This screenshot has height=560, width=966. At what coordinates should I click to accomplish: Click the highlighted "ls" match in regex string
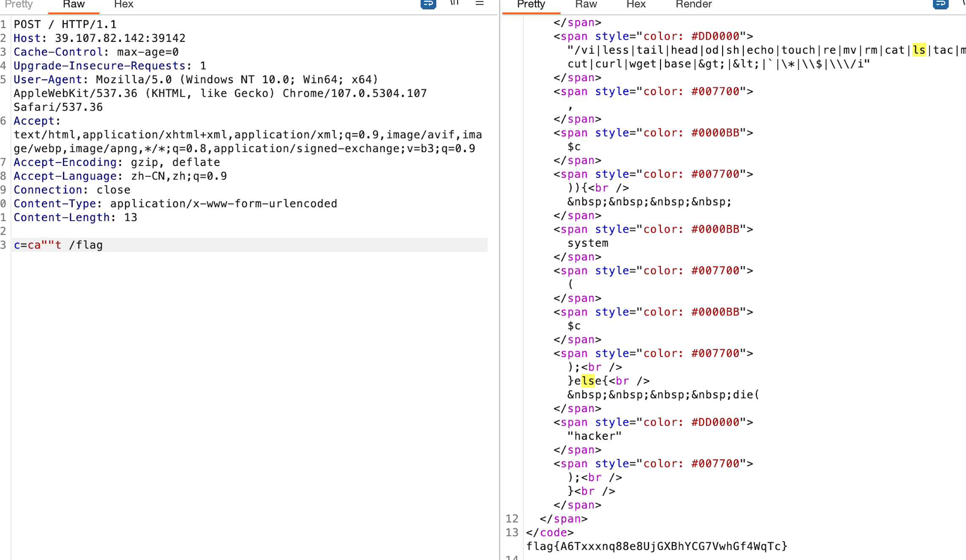pos(919,50)
